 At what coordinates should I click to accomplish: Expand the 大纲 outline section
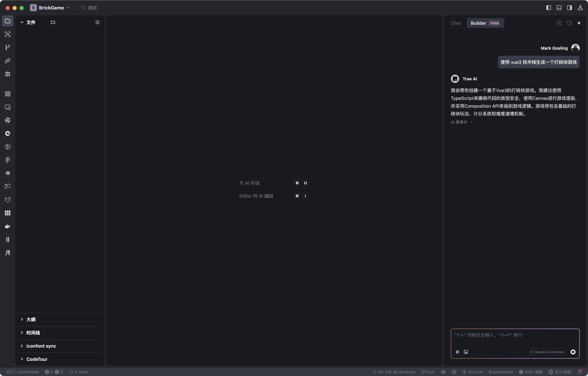pyautogui.click(x=31, y=320)
